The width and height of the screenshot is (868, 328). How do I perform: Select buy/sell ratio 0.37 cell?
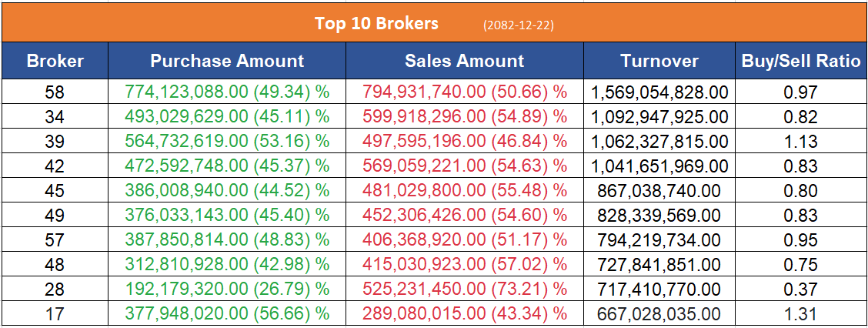coord(800,290)
